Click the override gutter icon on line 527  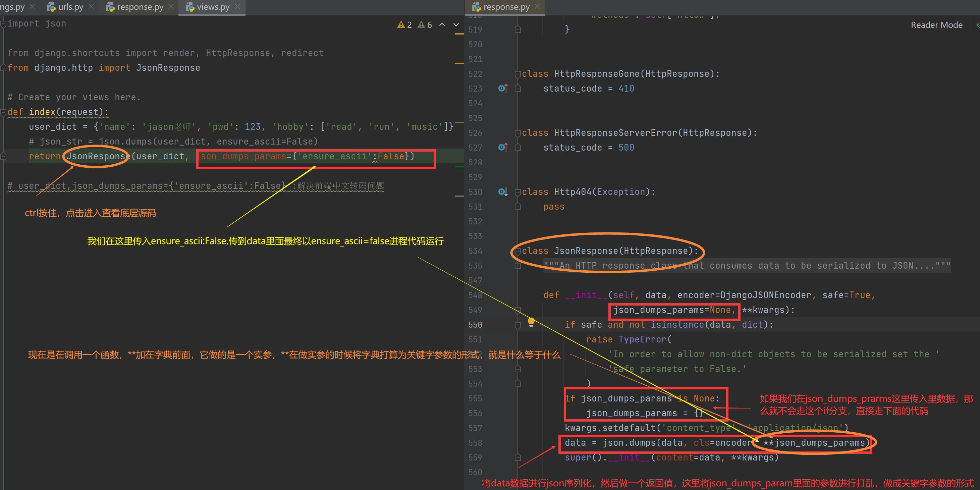click(502, 147)
